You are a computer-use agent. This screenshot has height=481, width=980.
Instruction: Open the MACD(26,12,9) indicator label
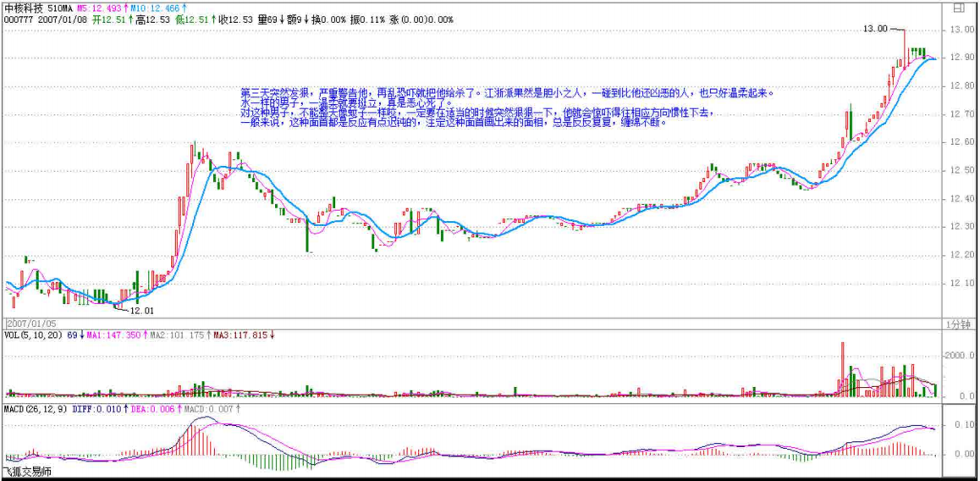(x=35, y=408)
